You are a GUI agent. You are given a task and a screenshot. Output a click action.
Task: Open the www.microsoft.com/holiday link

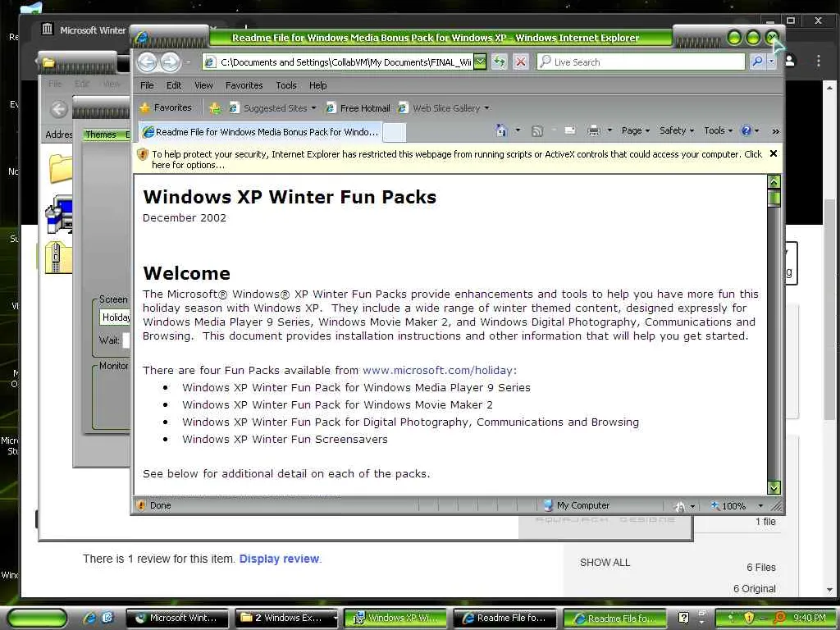click(x=440, y=370)
